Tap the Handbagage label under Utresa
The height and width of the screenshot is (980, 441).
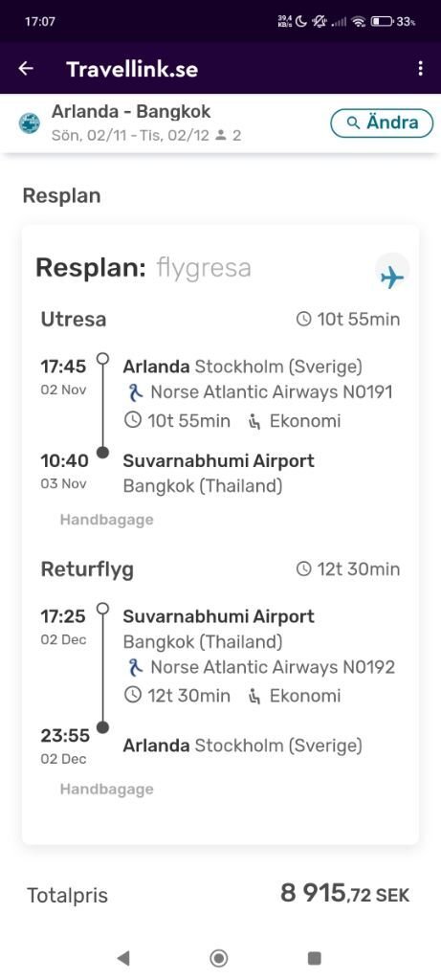[x=106, y=520]
